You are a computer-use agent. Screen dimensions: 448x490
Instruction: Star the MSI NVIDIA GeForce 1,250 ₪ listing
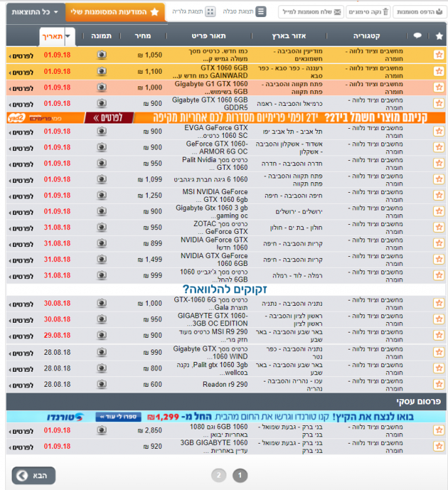[439, 195]
